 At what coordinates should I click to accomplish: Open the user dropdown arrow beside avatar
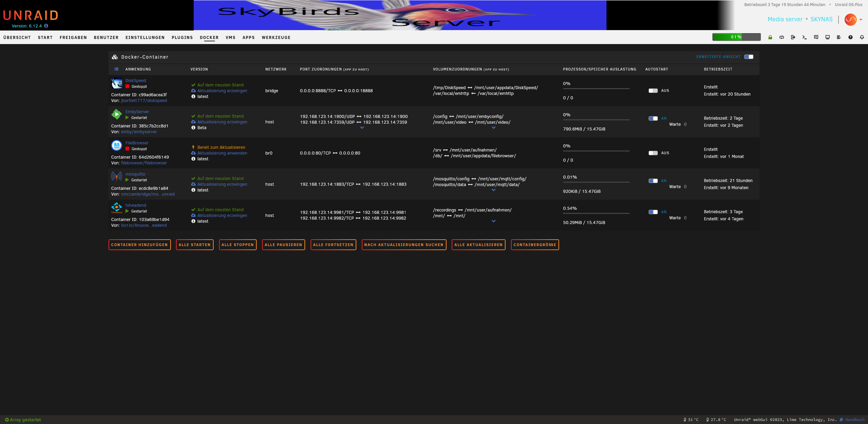[861, 20]
